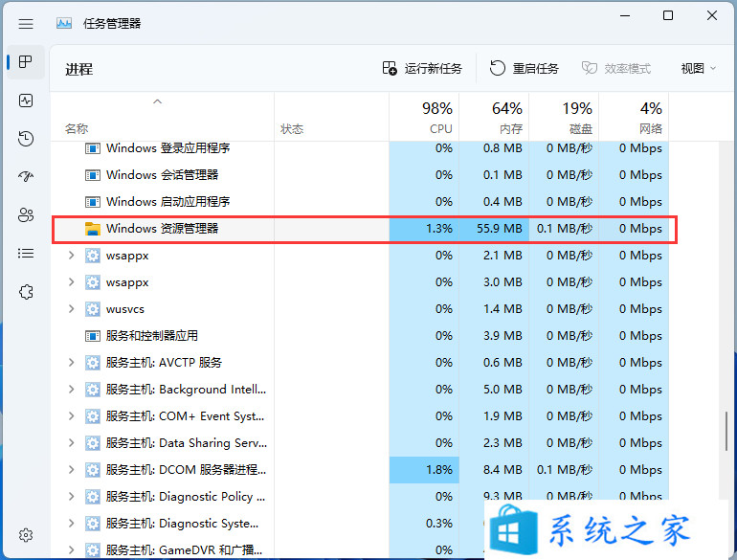
Task: Click the 服务主机: Data Sharing Serv... gear icon
Action: click(93, 443)
